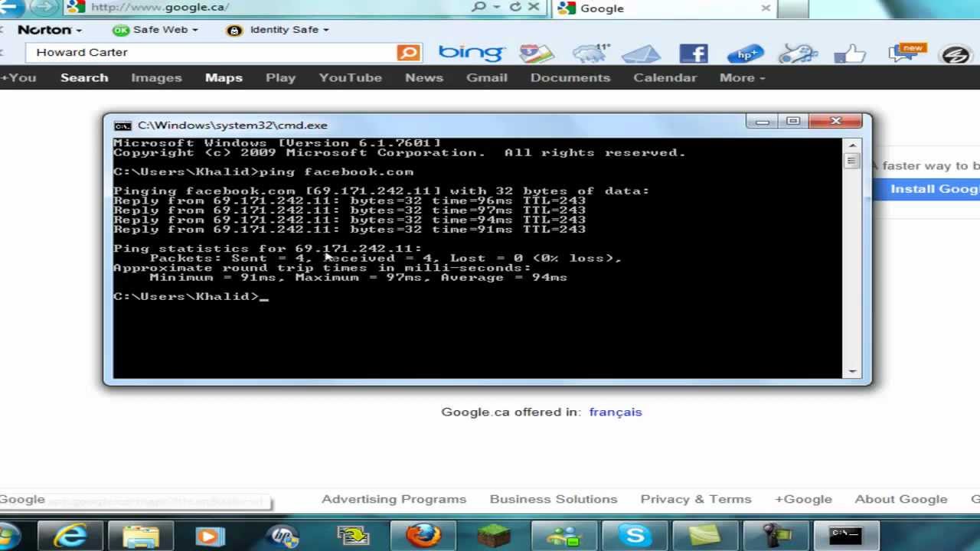Open Skype from the taskbar
980x551 pixels.
635,535
